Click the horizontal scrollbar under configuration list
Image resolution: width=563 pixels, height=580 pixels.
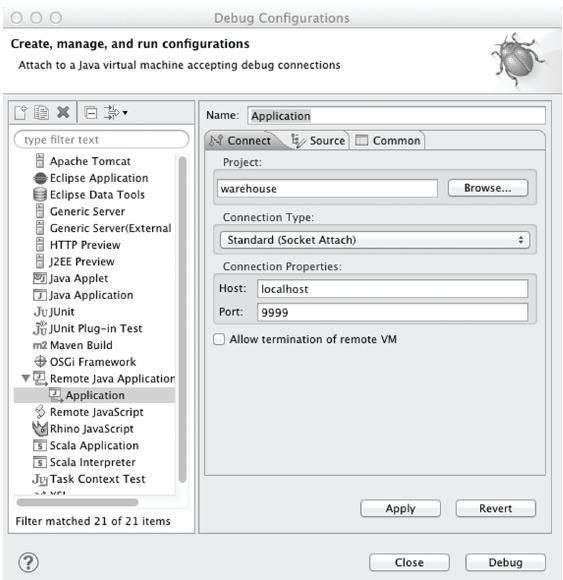click(x=77, y=502)
